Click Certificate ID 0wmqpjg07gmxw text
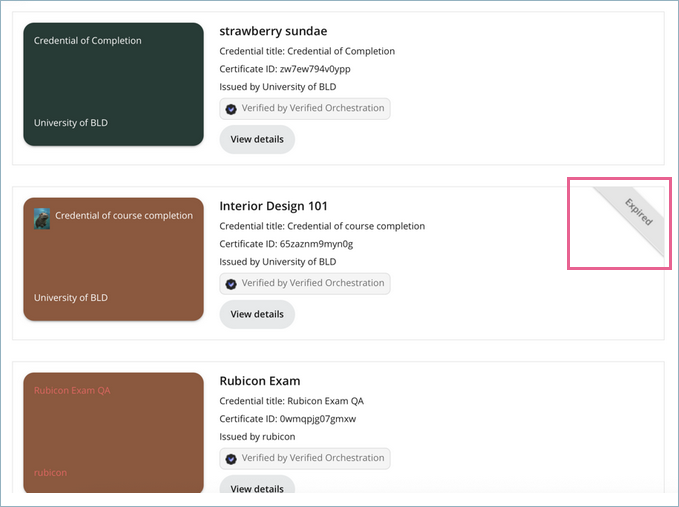This screenshot has width=679, height=507. 288,419
